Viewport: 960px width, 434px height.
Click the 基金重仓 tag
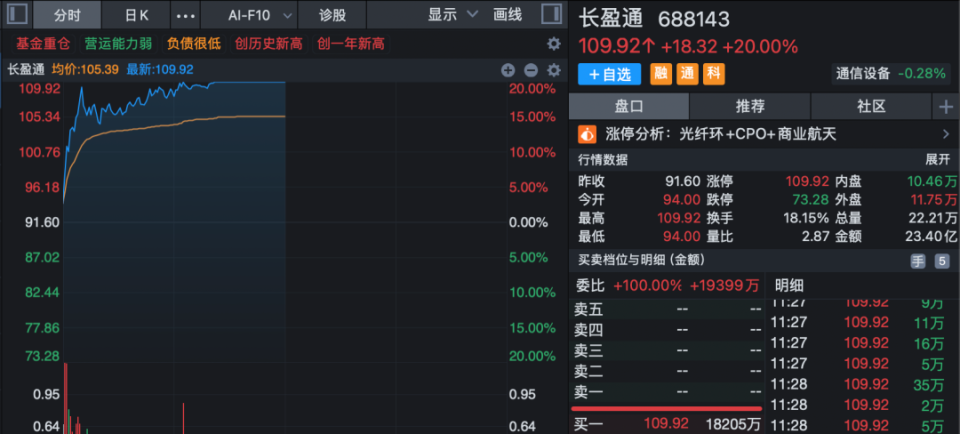[43, 44]
